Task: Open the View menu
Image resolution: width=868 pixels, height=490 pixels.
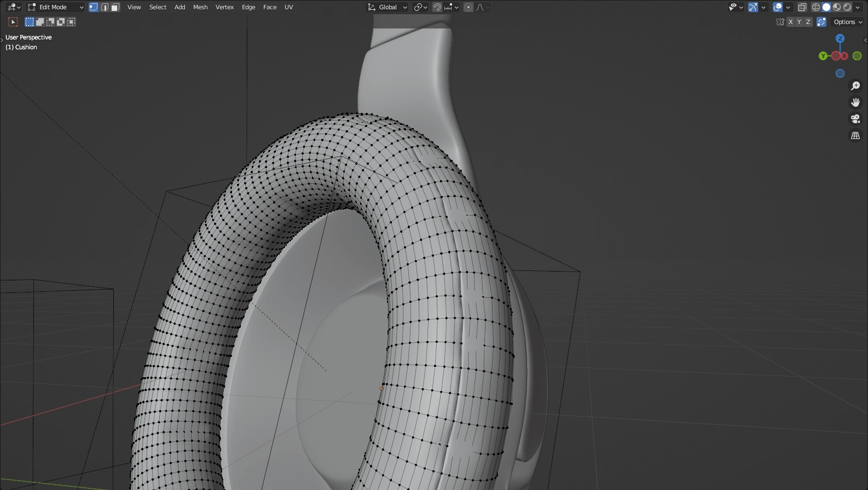Action: point(134,7)
